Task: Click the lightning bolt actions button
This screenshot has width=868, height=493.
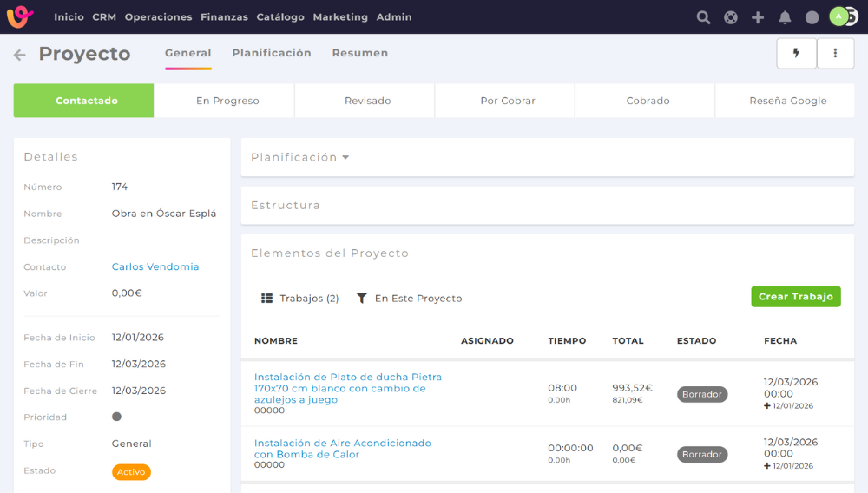Action: (797, 53)
